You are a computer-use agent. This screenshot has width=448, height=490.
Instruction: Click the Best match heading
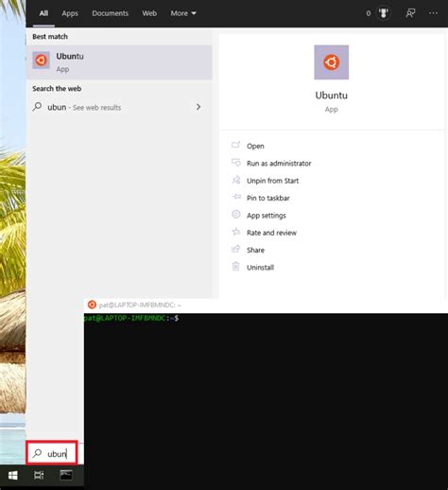pos(50,37)
